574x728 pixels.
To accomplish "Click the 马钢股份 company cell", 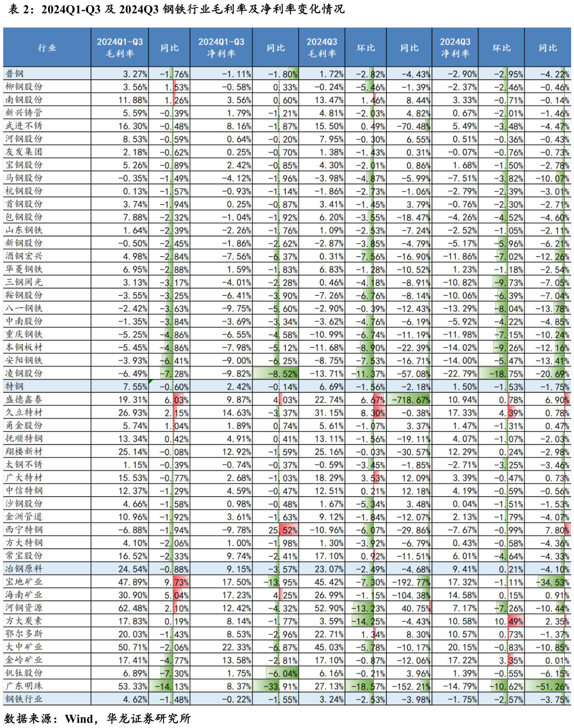I will coord(24,178).
